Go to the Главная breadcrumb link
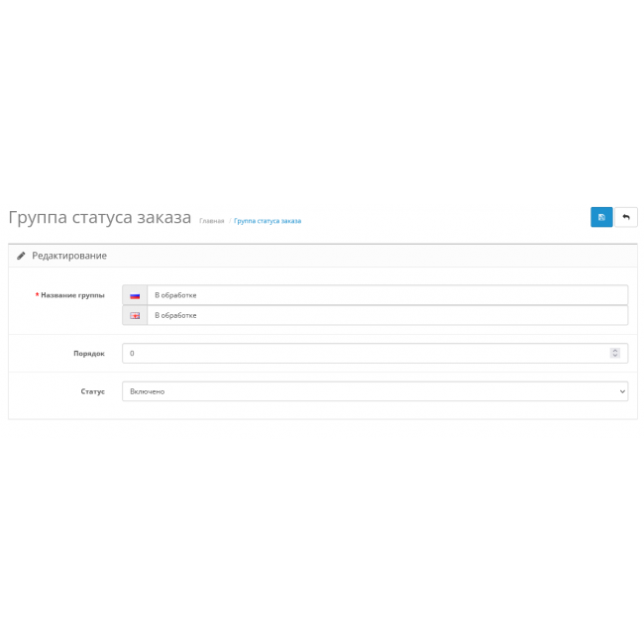644x644 pixels. click(211, 221)
